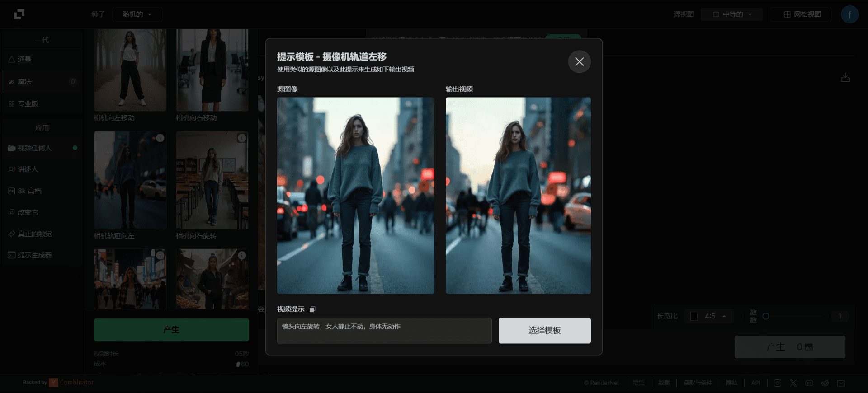This screenshot has height=393, width=868.
Task: Click the 视频任何人 camera icon
Action: click(x=11, y=148)
